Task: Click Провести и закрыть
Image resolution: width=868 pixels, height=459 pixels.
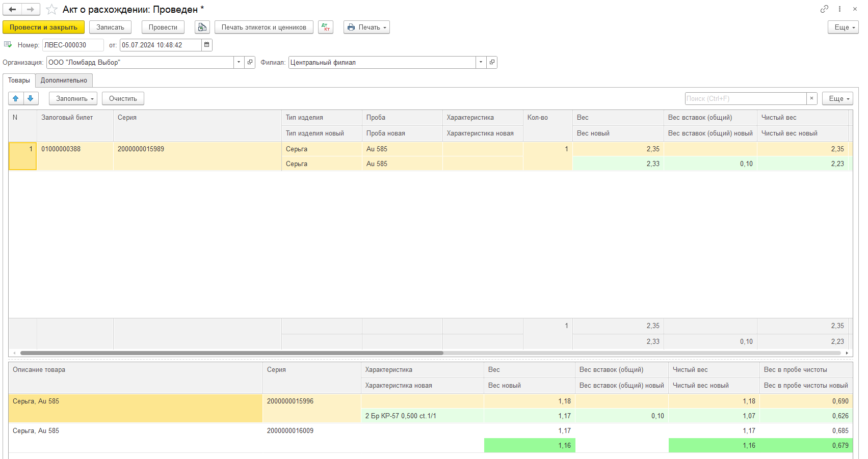Action: coord(43,28)
